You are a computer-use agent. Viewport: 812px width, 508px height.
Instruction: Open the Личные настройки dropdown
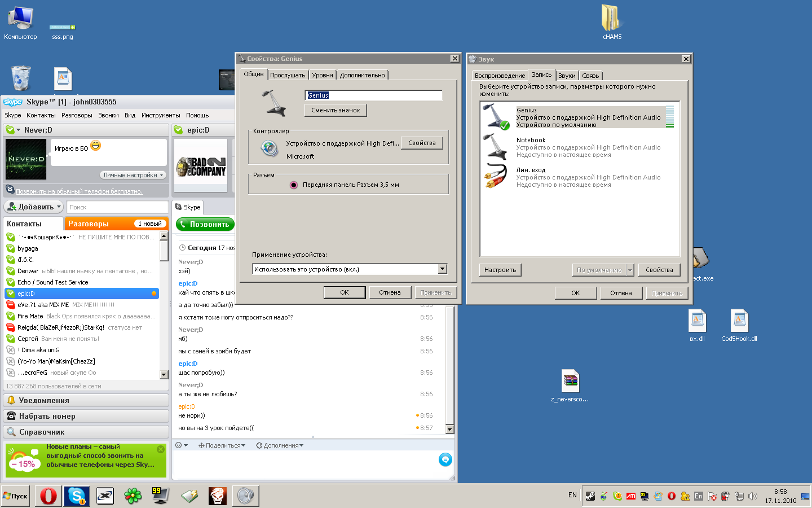(x=133, y=175)
